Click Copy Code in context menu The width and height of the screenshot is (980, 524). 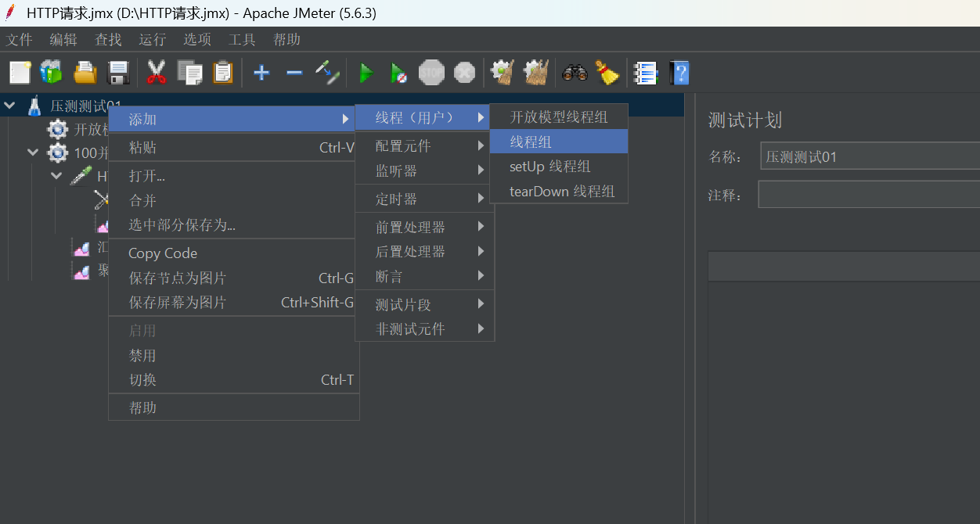(233, 253)
